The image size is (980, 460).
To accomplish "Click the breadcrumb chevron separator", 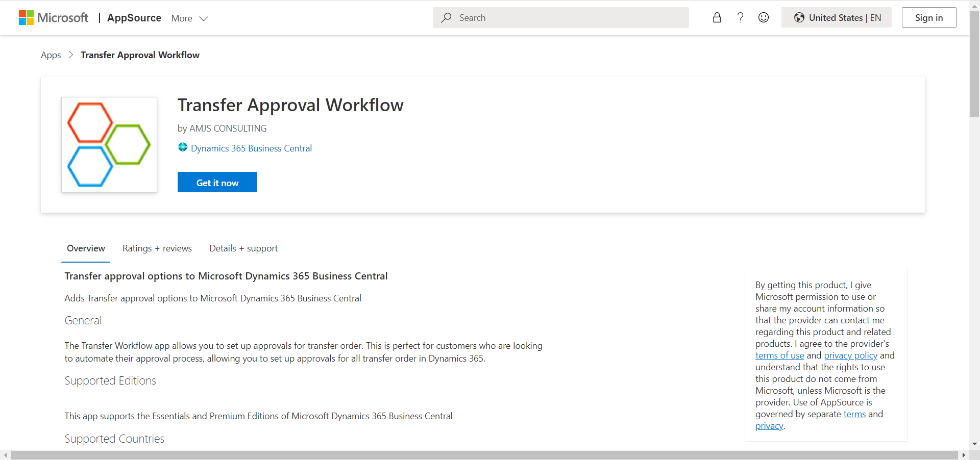I will click(x=71, y=55).
